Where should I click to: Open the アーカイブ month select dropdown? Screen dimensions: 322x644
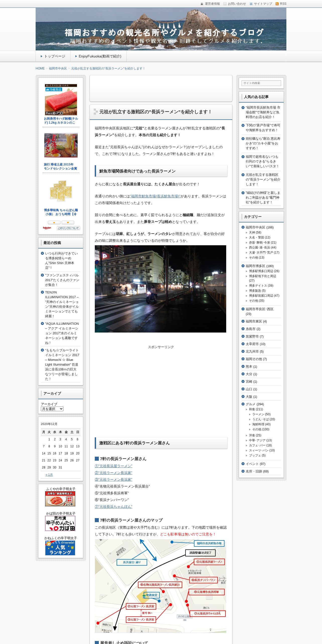tap(52, 409)
